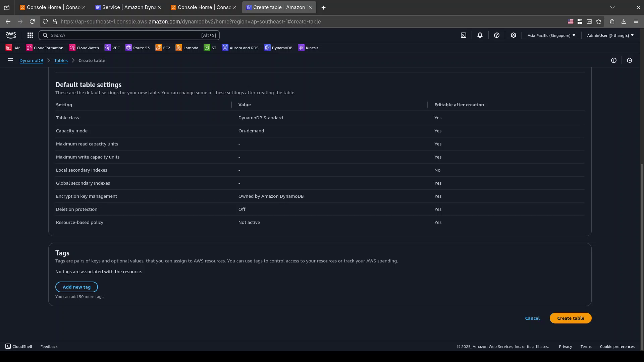Open the AWS services grid menu
The height and width of the screenshot is (362, 644).
[30, 35]
